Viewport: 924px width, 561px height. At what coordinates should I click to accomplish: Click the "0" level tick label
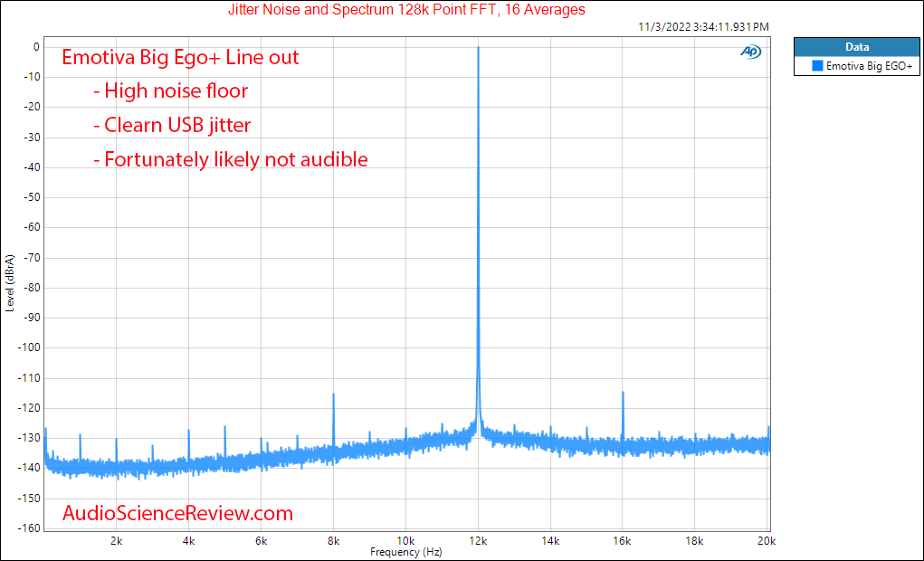click(x=36, y=47)
